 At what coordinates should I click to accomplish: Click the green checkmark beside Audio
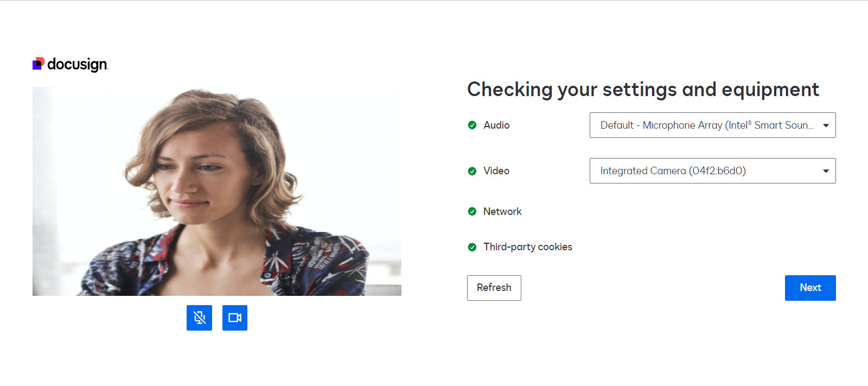[x=472, y=125]
